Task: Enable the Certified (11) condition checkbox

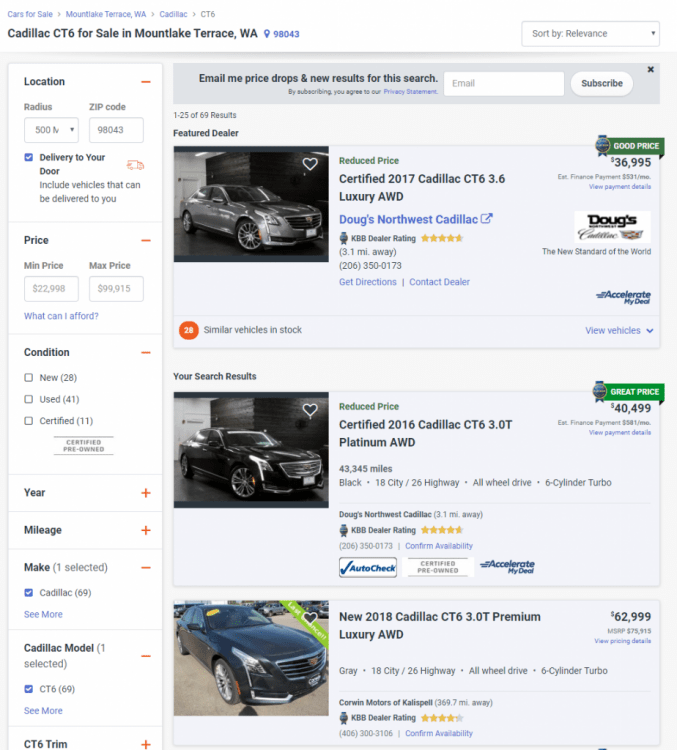Action: 29,421
